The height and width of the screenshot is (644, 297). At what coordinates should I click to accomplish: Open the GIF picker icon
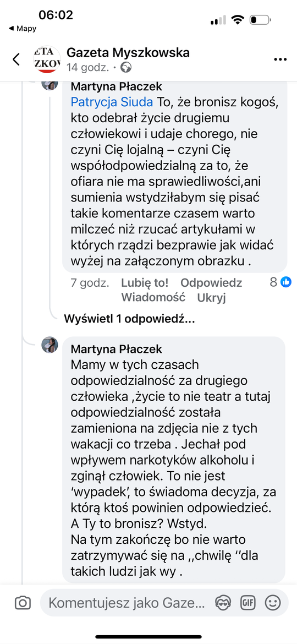248,603
